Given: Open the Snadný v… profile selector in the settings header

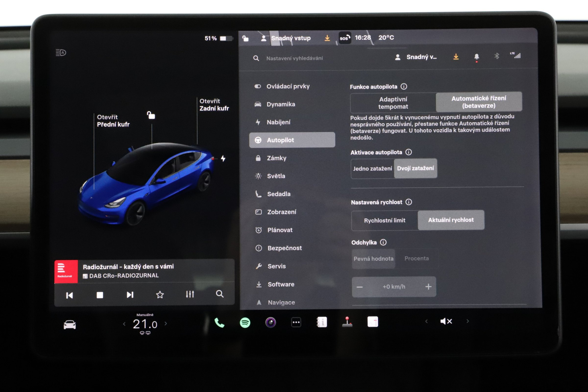Looking at the screenshot, I should pos(416,57).
